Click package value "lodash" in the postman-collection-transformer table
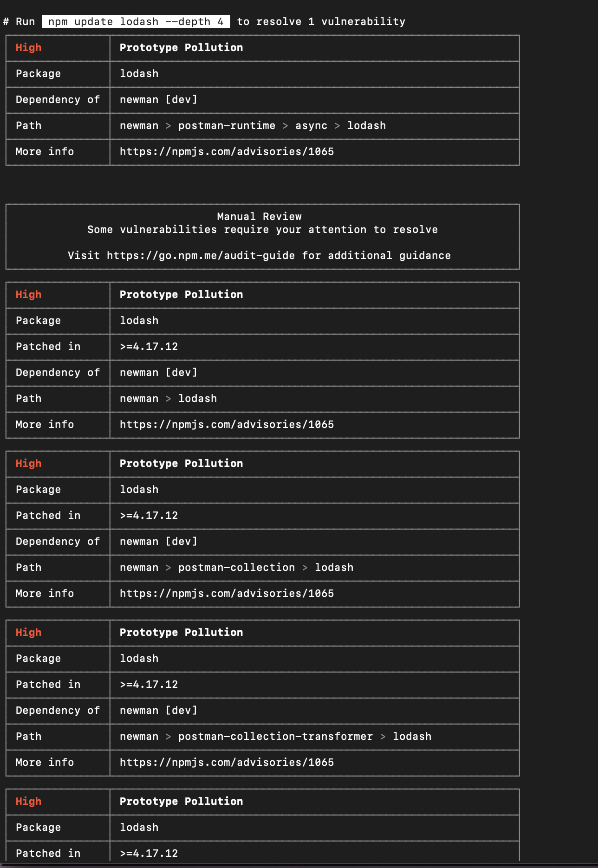This screenshot has height=868, width=598. [139, 659]
